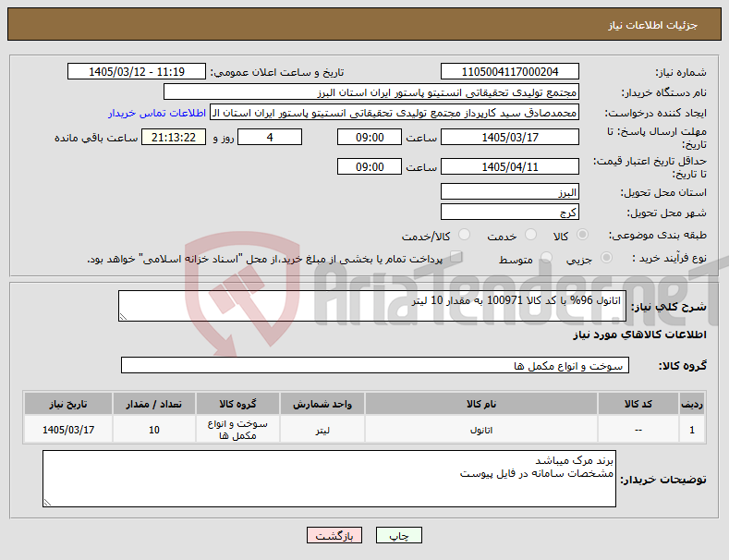Viewport: 729px width, 560px height.
Task: Click the تعداد / مقدار column header
Action: tap(154, 404)
